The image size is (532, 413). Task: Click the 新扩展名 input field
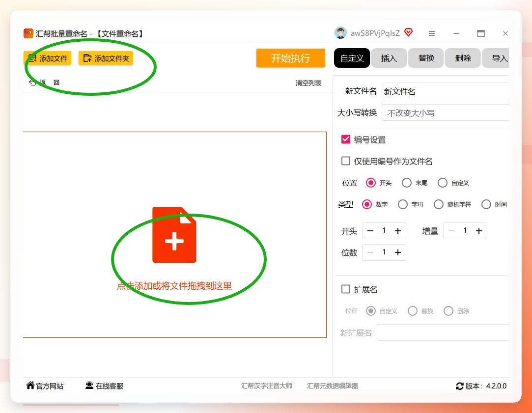click(x=443, y=332)
